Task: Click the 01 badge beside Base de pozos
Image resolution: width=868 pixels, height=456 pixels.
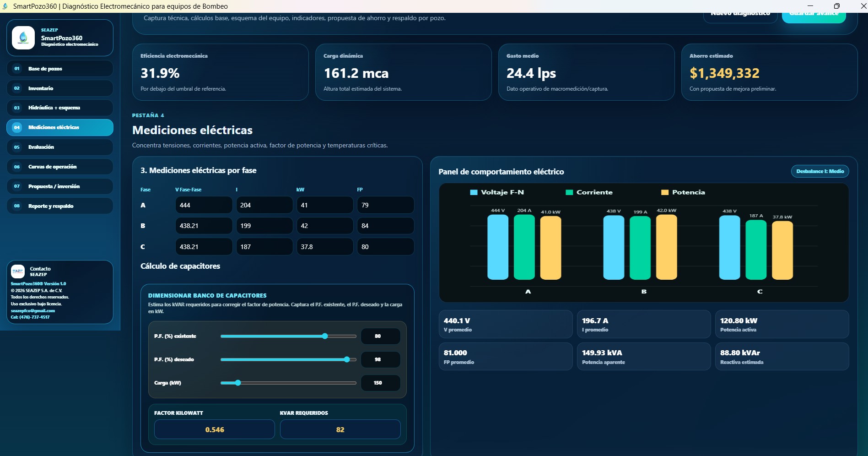Action: (17, 69)
